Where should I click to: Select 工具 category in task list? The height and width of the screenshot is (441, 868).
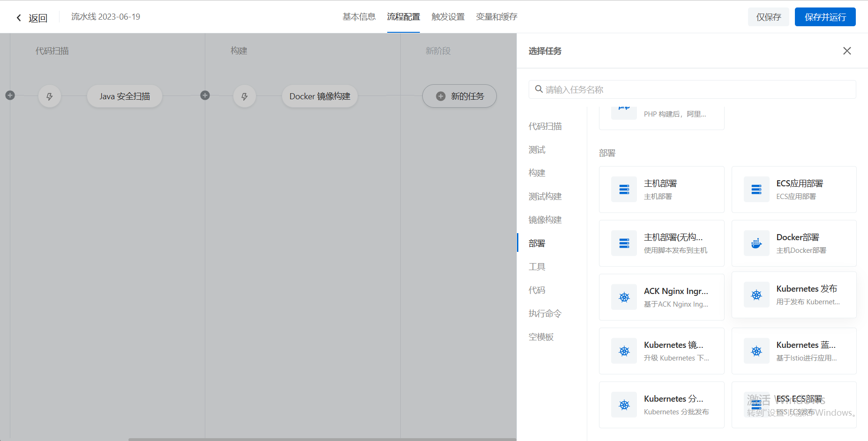point(537,267)
